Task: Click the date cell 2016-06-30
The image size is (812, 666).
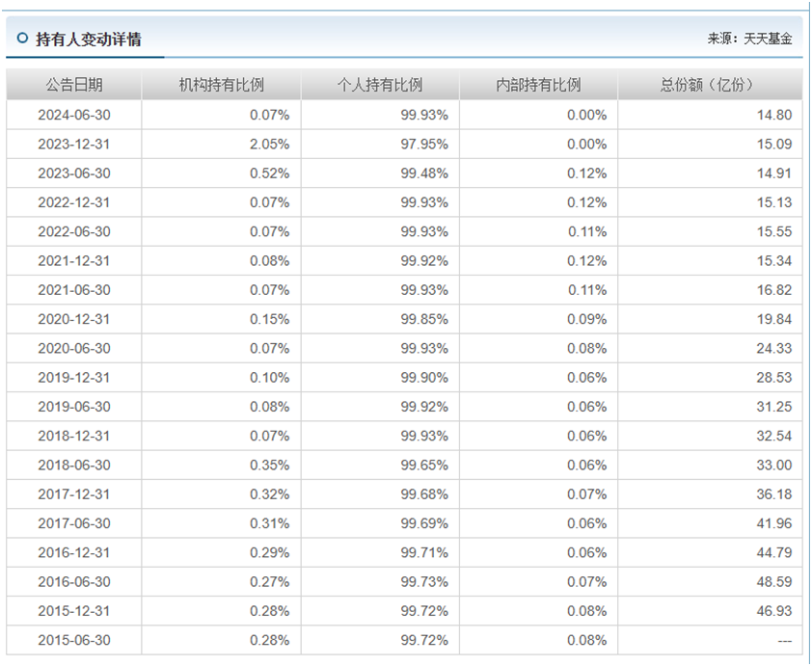Action: click(x=74, y=581)
